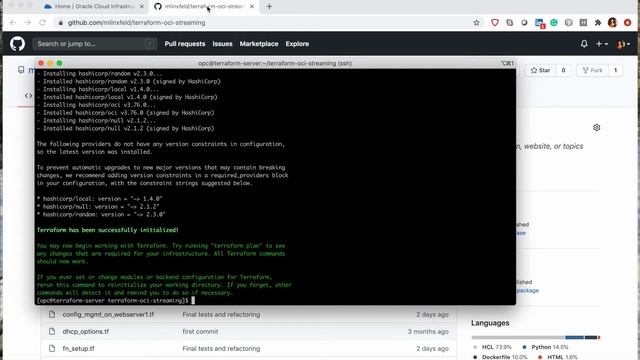Image resolution: width=640 pixels, height=360 pixels.
Task: Open the green circle extension icon
Action: pos(554,23)
